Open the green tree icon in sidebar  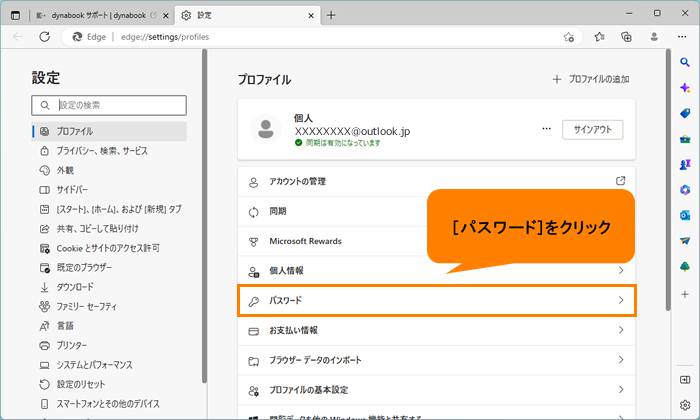[x=685, y=267]
